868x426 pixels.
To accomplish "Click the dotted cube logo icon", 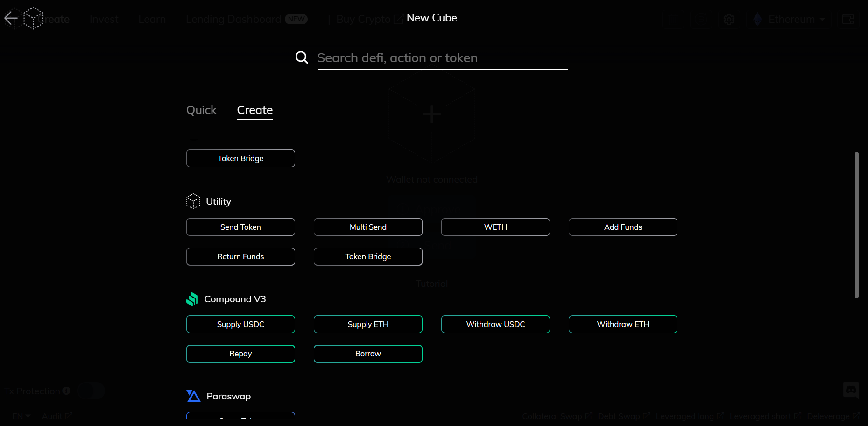I will click(33, 18).
